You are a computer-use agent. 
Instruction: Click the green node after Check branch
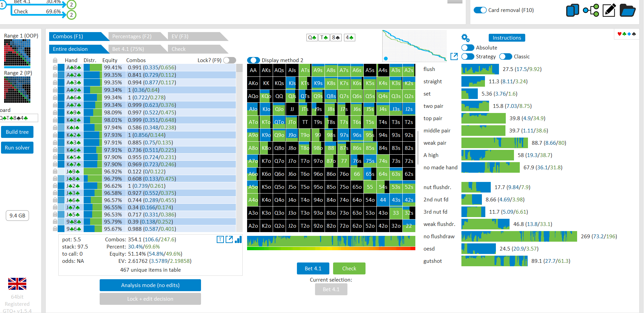point(71,15)
